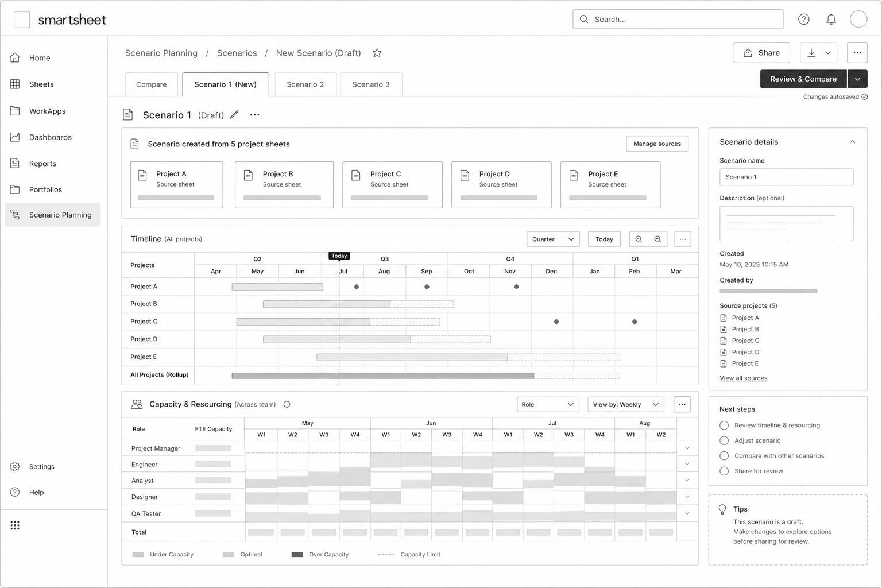Viewport: 882px width, 588px height.
Task: Select the Project A timeline bar
Action: tap(277, 287)
